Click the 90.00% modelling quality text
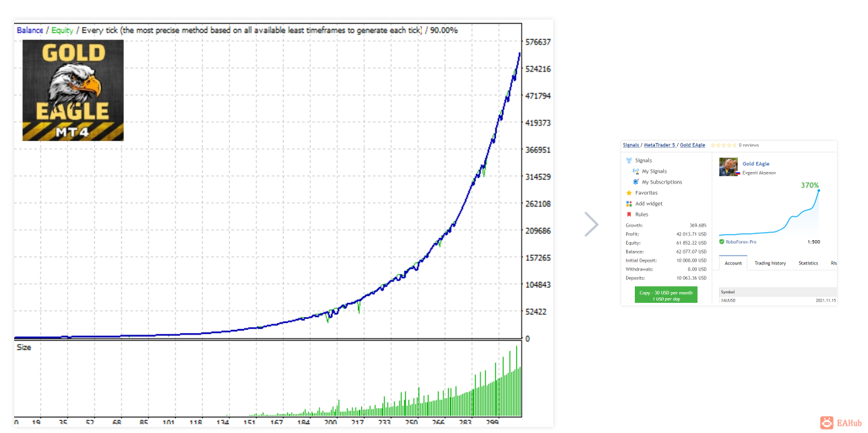This screenshot has width=868, height=433. click(444, 30)
